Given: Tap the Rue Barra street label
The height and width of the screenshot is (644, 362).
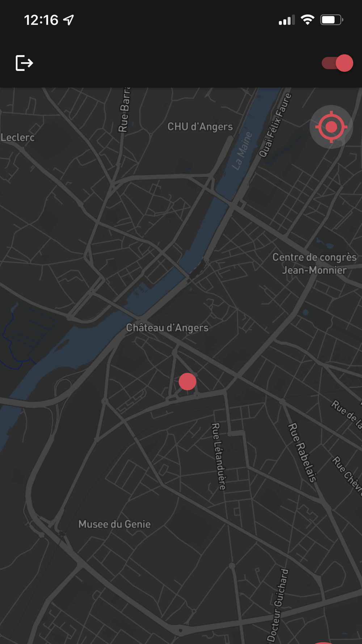Looking at the screenshot, I should tap(124, 110).
